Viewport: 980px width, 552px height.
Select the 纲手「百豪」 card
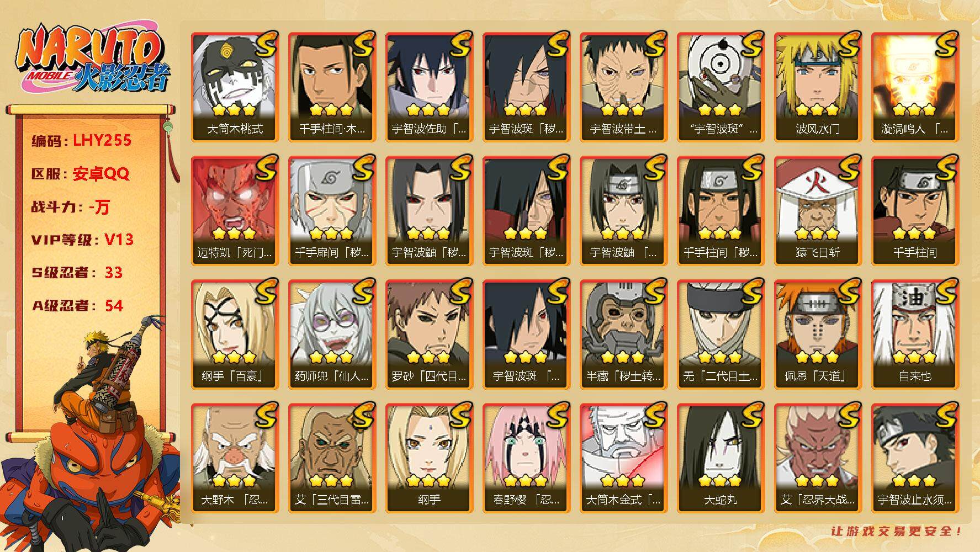point(235,334)
